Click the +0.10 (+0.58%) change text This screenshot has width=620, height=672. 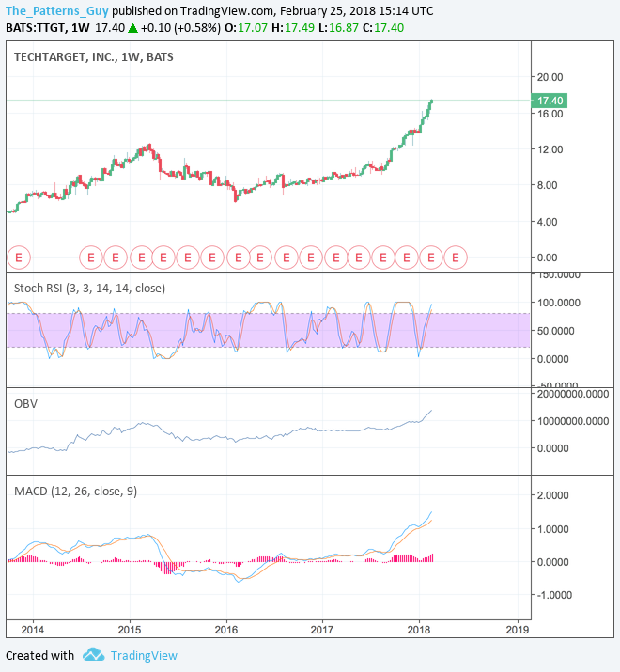click(x=180, y=28)
